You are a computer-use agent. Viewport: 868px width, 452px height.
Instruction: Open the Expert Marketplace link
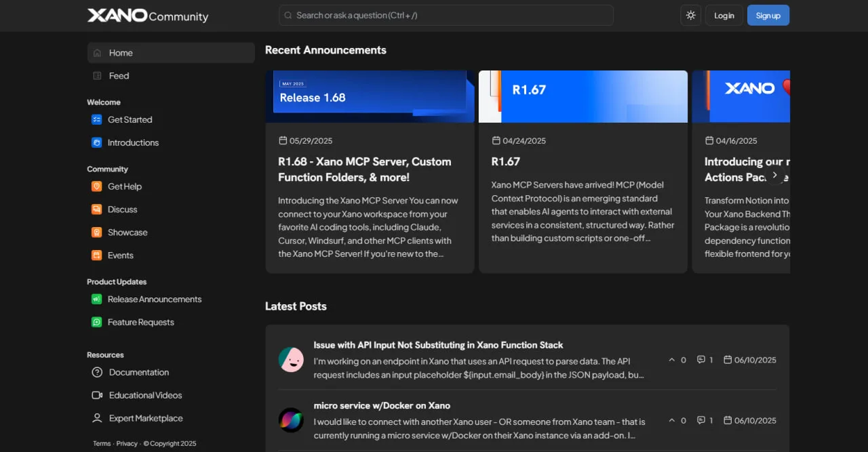146,418
